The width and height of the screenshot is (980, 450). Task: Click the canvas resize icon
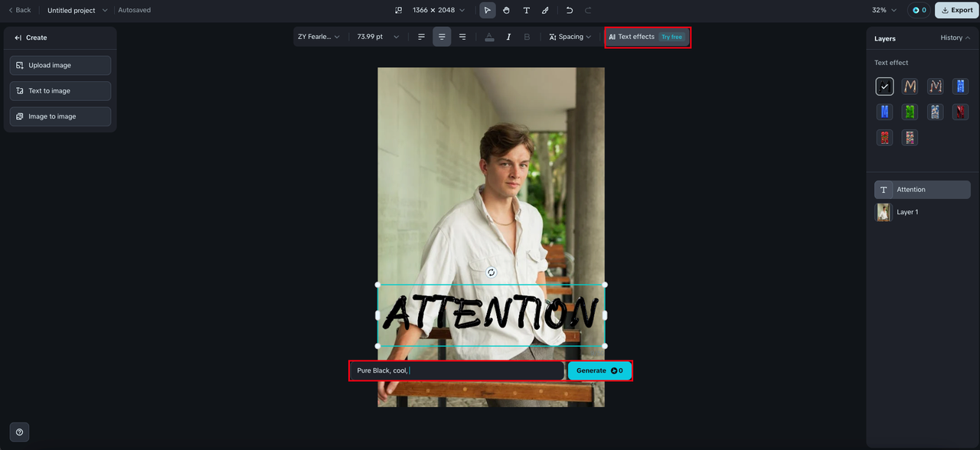[x=398, y=10]
